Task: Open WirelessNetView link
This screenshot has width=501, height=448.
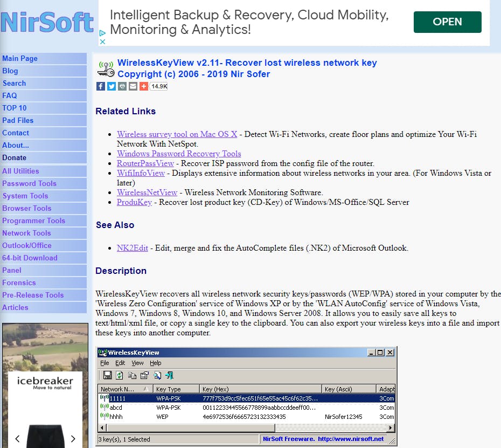Action: (147, 192)
